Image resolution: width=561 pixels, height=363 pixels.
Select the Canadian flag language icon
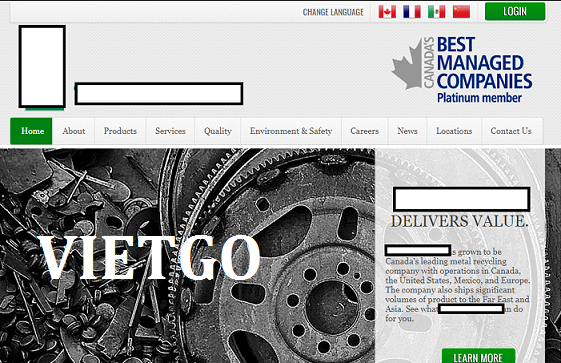click(387, 12)
